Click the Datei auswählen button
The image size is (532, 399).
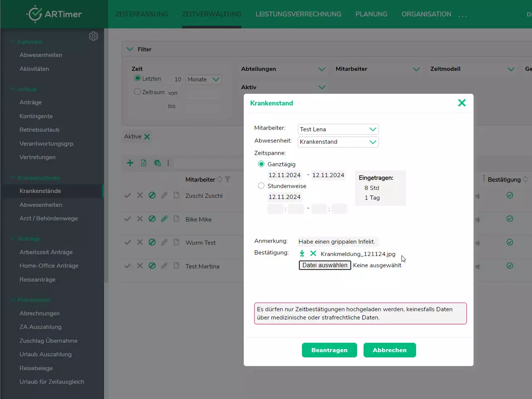click(x=325, y=265)
